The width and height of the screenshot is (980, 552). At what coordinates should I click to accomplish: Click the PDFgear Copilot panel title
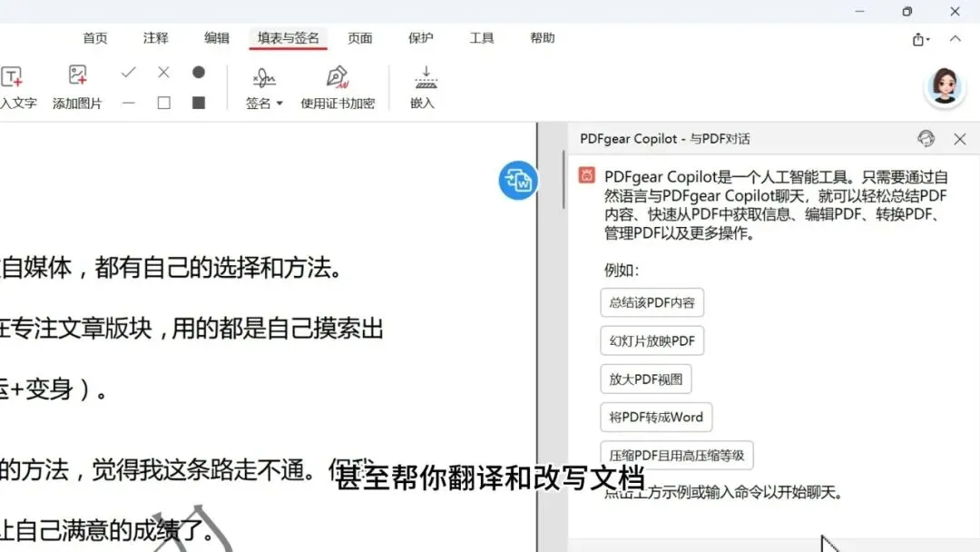pos(665,139)
